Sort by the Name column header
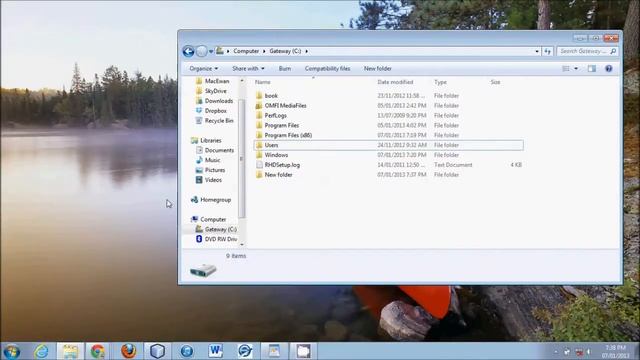This screenshot has width=640, height=360. point(262,82)
